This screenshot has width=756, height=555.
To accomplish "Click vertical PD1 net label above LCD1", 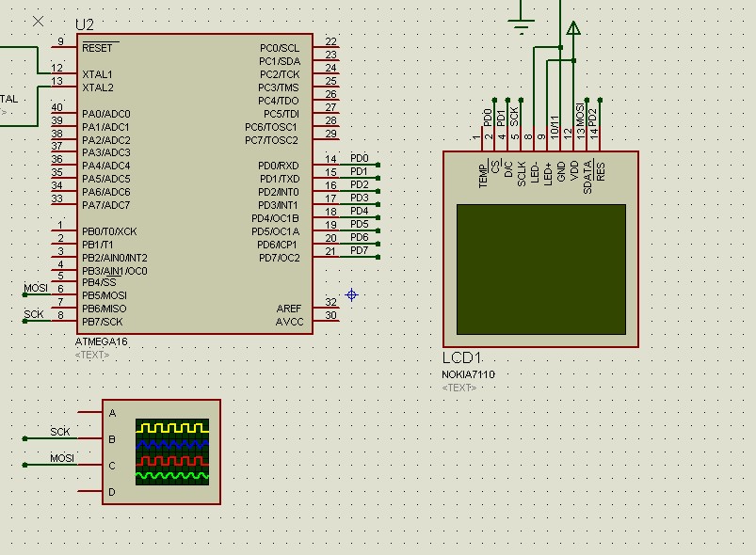I will [x=501, y=118].
